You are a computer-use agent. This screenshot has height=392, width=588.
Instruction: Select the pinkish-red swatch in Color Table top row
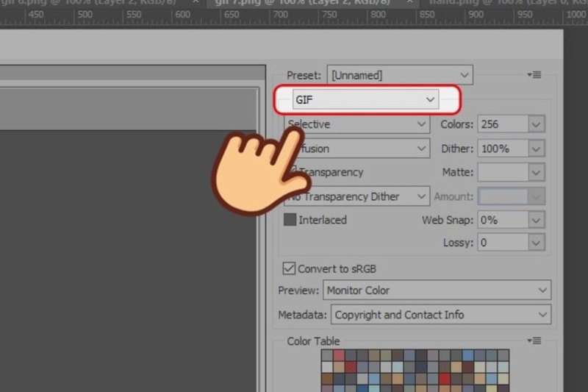339,355
